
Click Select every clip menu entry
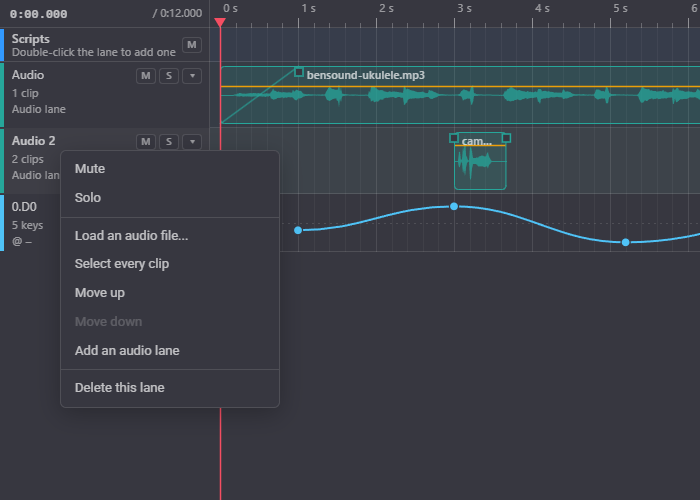click(170, 264)
